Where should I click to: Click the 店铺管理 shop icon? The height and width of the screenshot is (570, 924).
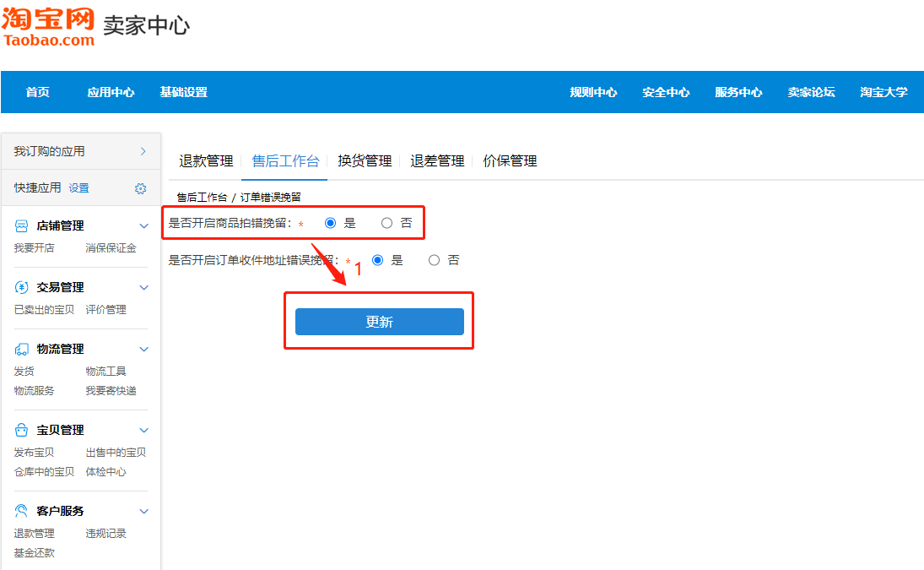pyautogui.click(x=22, y=226)
